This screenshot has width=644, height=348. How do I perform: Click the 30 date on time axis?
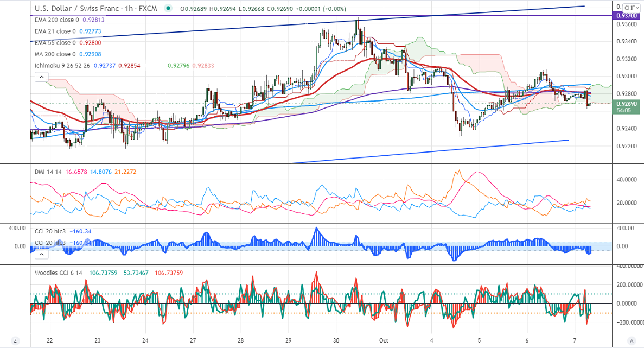coord(336,340)
